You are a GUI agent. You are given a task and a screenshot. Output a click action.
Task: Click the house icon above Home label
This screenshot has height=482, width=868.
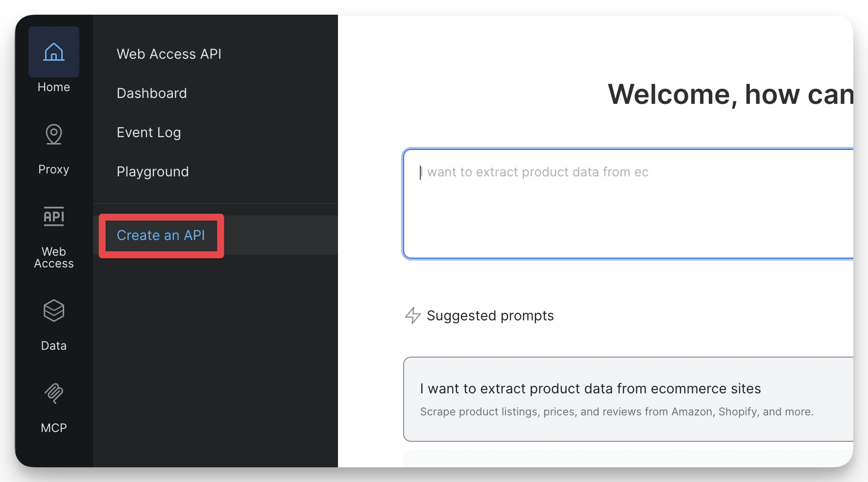point(53,51)
